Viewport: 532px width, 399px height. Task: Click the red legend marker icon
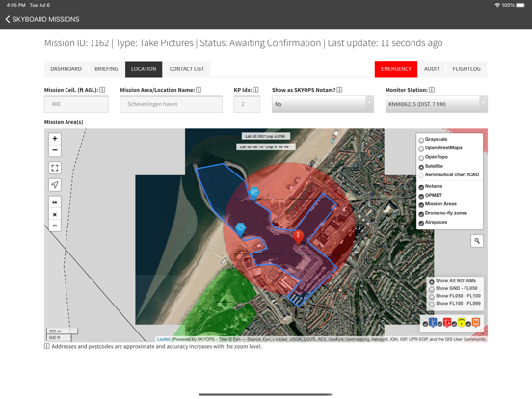[x=447, y=322]
